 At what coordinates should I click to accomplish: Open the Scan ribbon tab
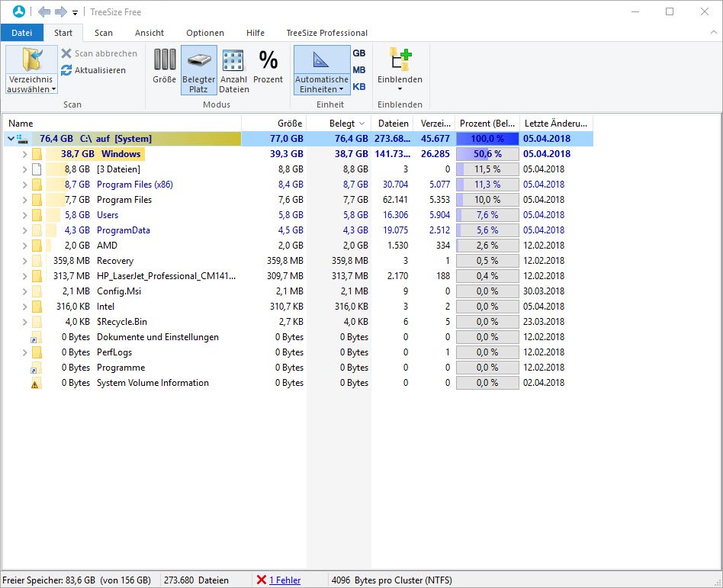104,33
